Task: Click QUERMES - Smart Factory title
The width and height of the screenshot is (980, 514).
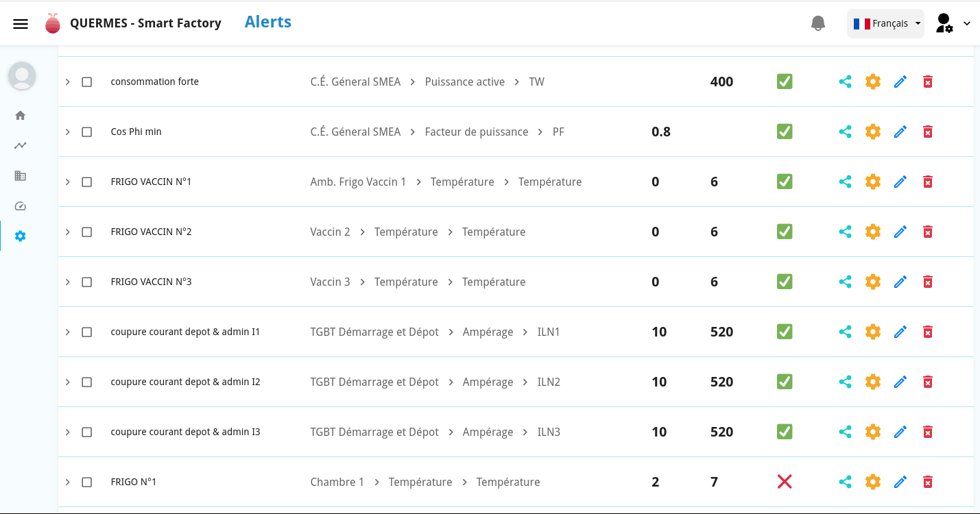Action: 145,23
